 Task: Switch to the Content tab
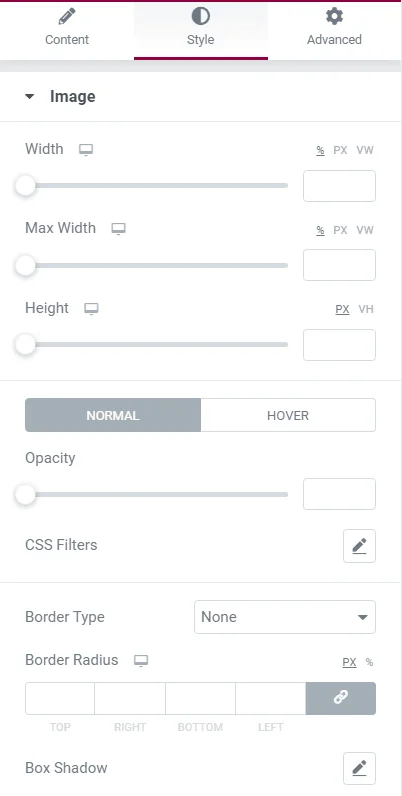67,29
